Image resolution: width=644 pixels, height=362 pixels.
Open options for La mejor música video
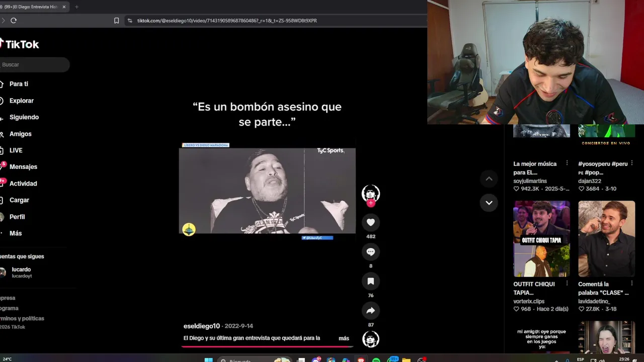[x=567, y=163]
